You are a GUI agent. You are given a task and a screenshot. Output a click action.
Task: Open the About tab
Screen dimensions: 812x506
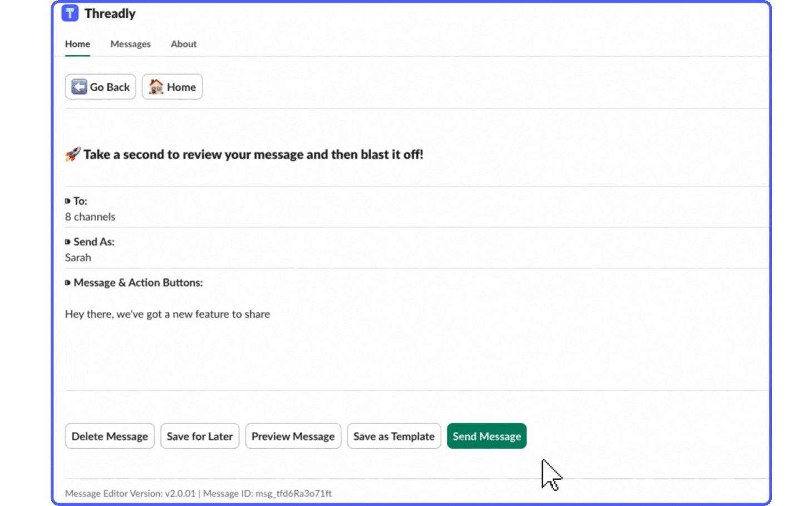coord(184,44)
